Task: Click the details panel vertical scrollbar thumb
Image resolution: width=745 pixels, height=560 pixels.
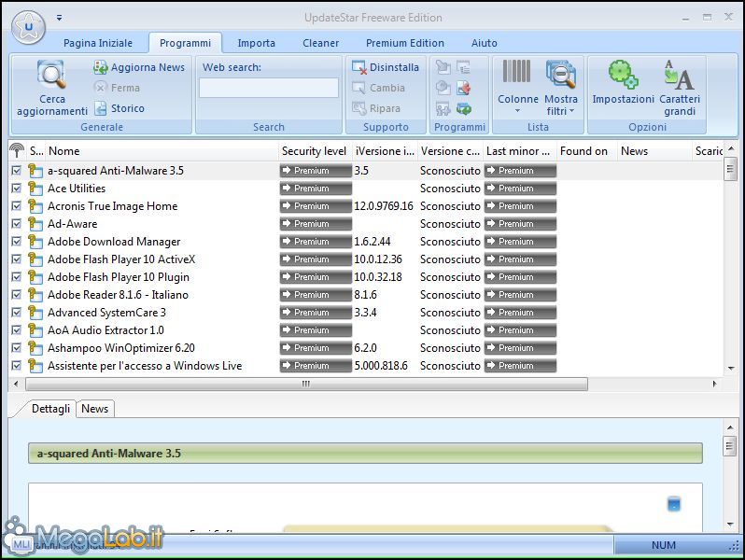Action: tap(729, 446)
